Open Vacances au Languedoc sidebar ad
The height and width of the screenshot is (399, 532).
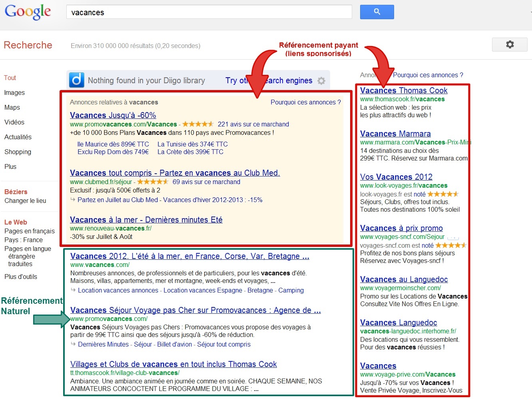404,279
